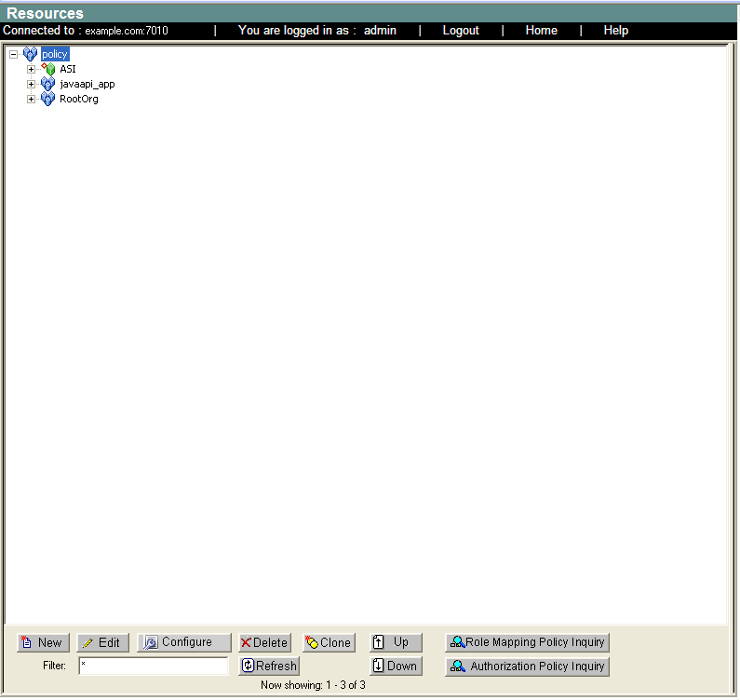Expand the RootOrg tree node
The image size is (740, 700).
[31, 99]
